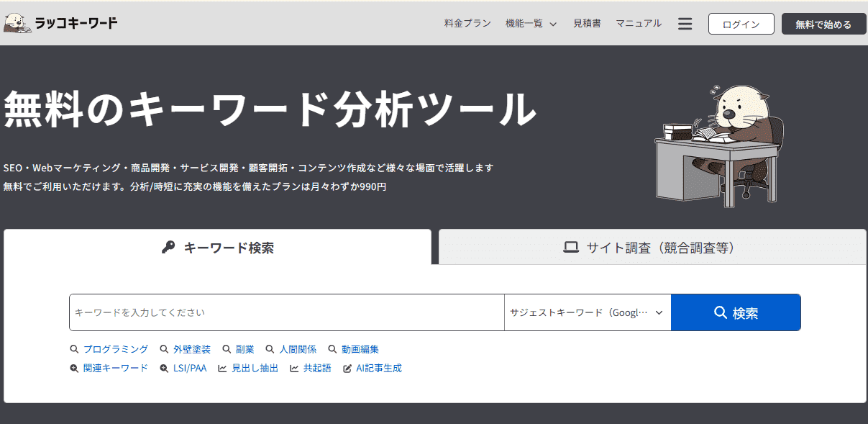This screenshot has height=424, width=868.
Task: Expand the 機能一覧 dropdown menu
Action: tap(531, 24)
